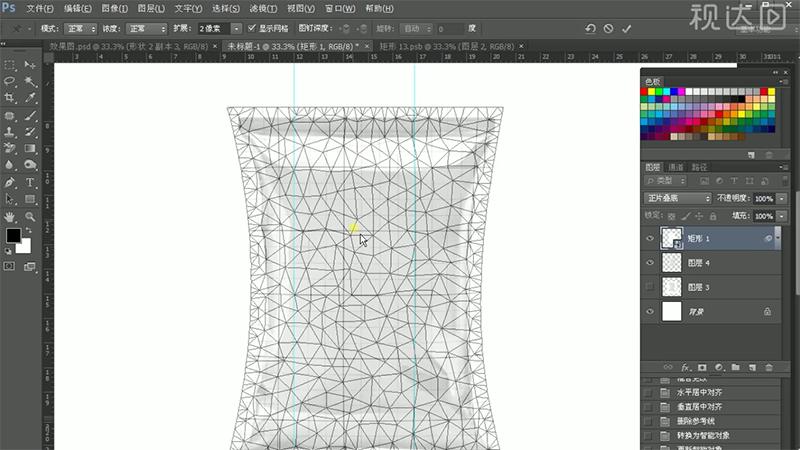Select the Text tool in toolbox
This screenshot has width=800, height=450.
30,183
